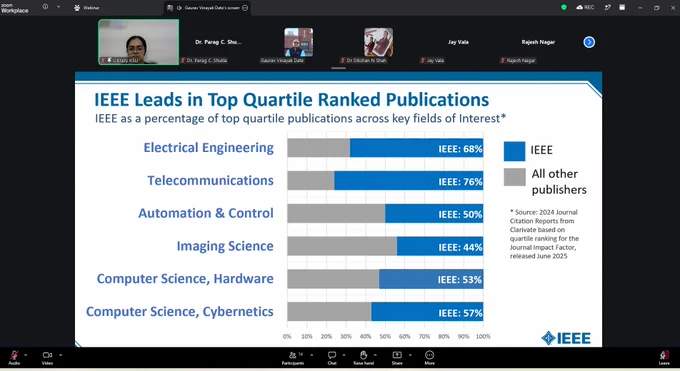Click the source footnote about Journal Citation Reports

[x=544, y=234]
